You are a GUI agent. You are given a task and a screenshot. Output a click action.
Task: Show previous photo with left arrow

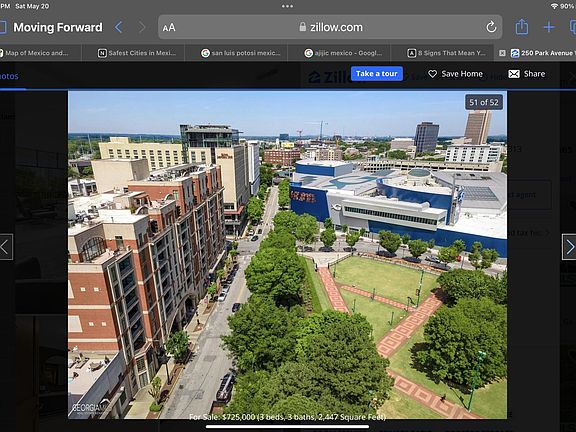(x=6, y=247)
